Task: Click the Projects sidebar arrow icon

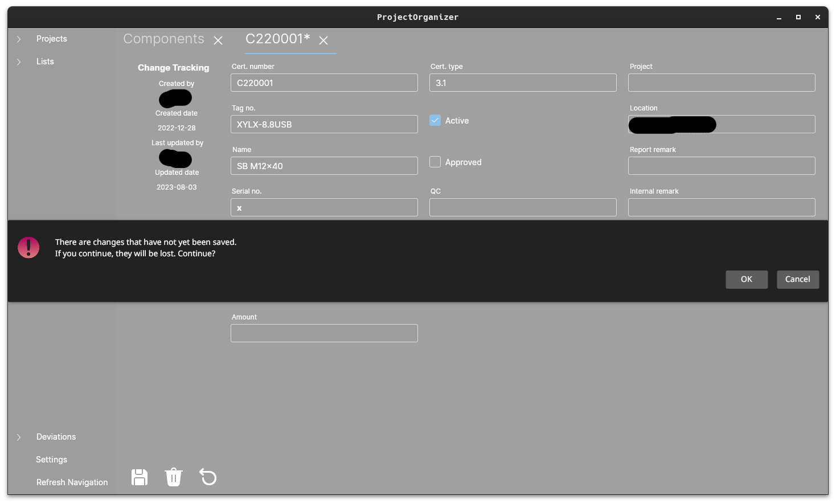Action: pyautogui.click(x=18, y=39)
